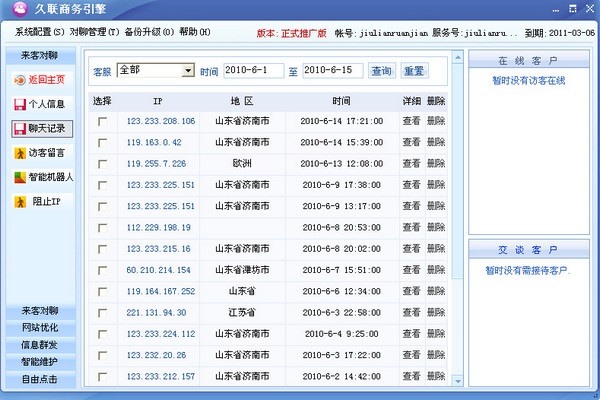Open 访客留言 visitor messages icon
This screenshot has width=600, height=400.
coord(19,153)
